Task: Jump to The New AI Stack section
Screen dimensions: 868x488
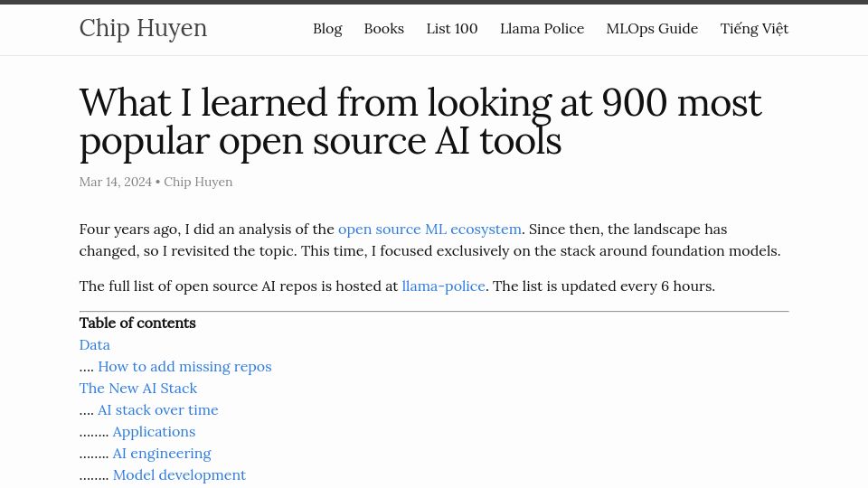Action: click(x=137, y=389)
